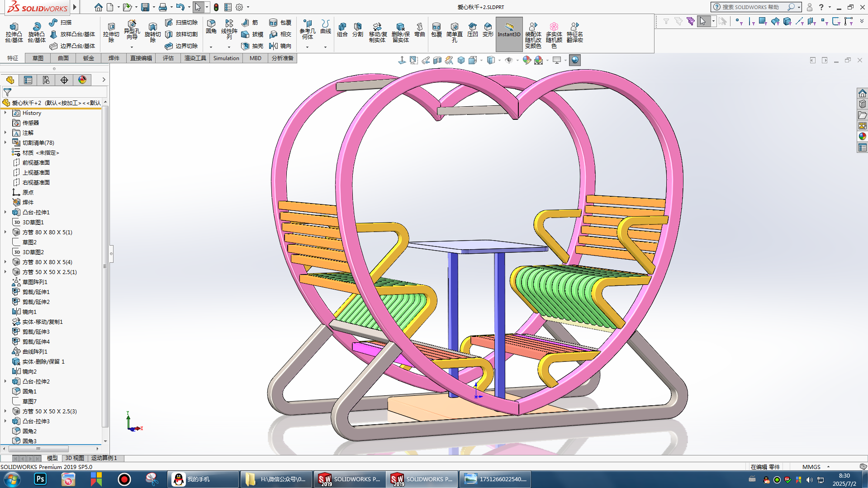This screenshot has height=488, width=868.
Task: Run the 装配体随机改变颜色 assembly random color macro
Action: tap(533, 35)
